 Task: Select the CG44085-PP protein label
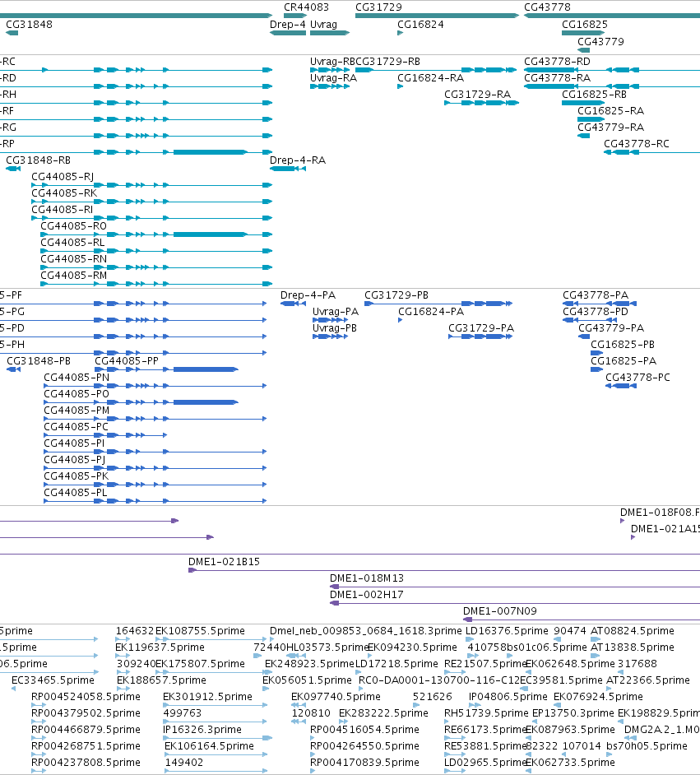(x=127, y=361)
